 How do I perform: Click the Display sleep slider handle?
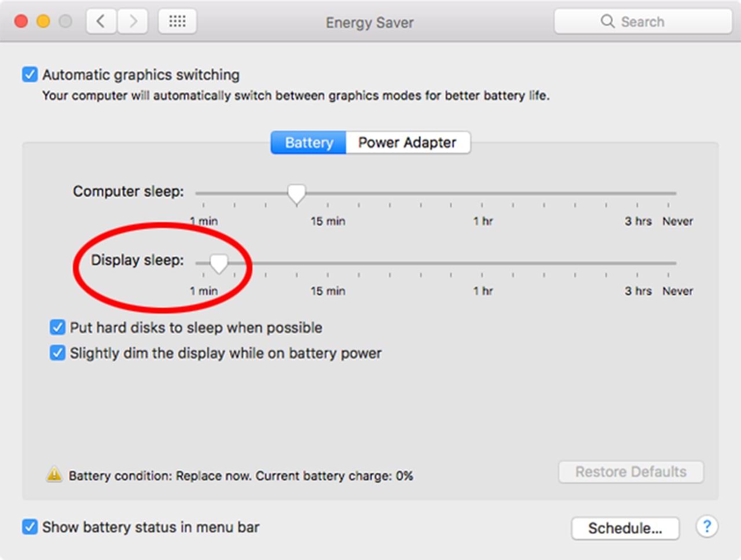219,264
